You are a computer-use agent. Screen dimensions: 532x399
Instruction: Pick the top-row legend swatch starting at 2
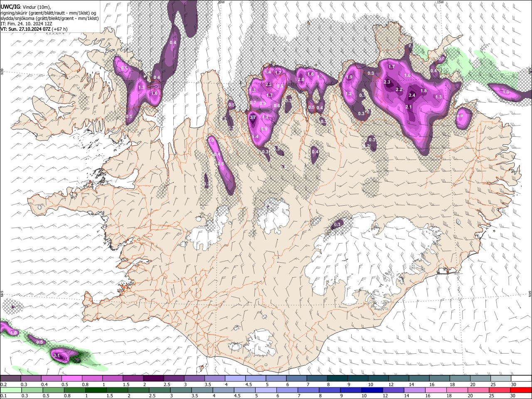(x=153, y=378)
